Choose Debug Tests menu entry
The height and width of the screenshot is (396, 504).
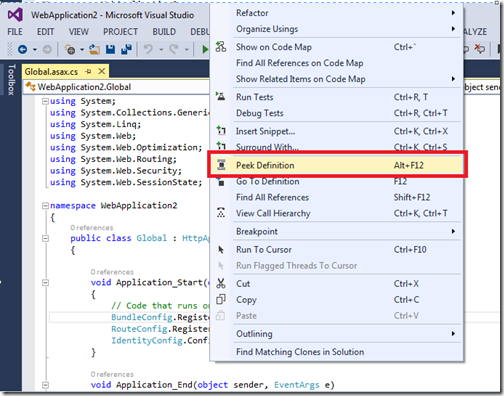coord(337,113)
